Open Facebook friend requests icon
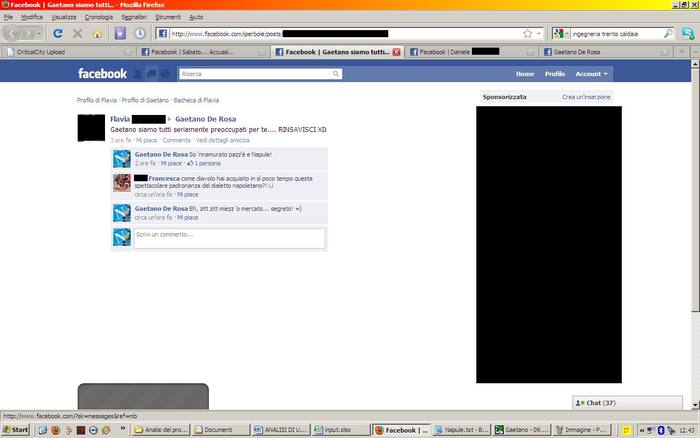Viewport: 700px width, 438px height. tap(138, 74)
